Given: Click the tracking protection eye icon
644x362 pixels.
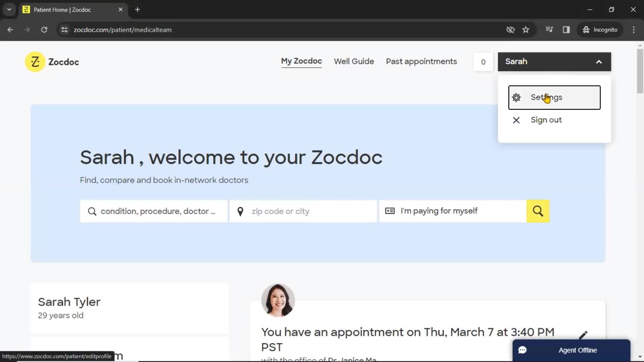Looking at the screenshot, I should coord(510,30).
